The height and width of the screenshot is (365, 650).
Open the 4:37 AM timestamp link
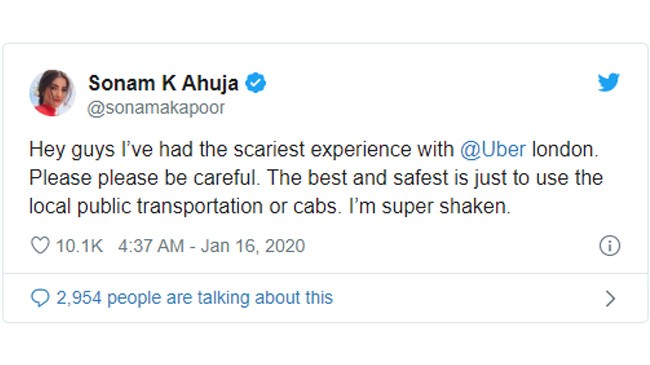click(x=151, y=246)
